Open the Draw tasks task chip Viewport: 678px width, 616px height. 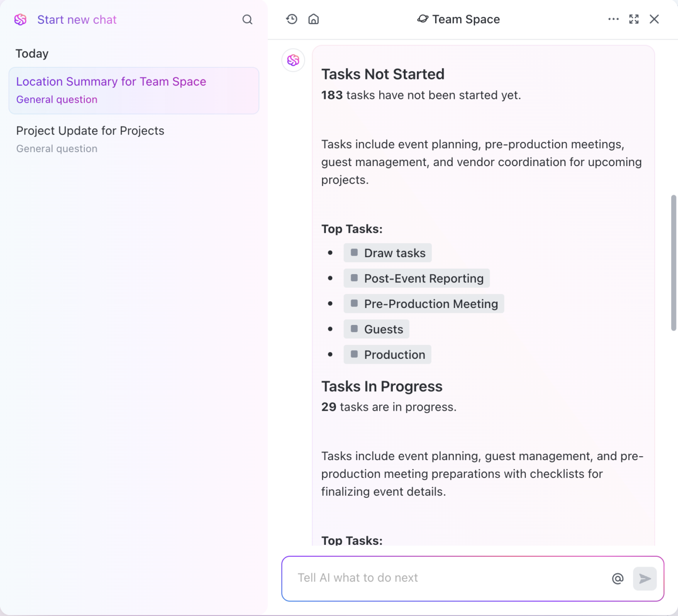[x=387, y=253]
